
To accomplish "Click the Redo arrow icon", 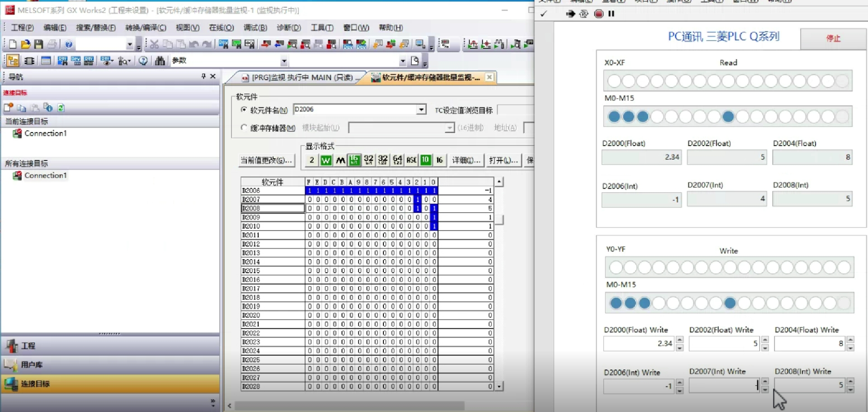I will click(207, 44).
